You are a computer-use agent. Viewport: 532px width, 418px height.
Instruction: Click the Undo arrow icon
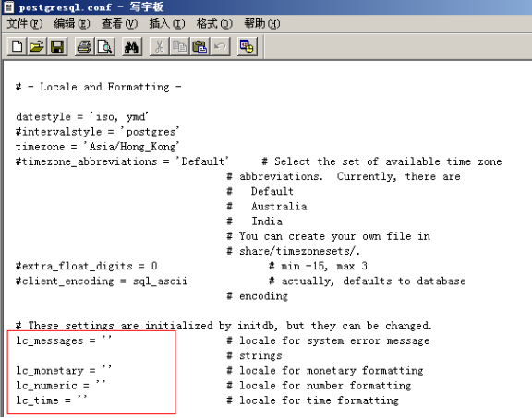220,46
